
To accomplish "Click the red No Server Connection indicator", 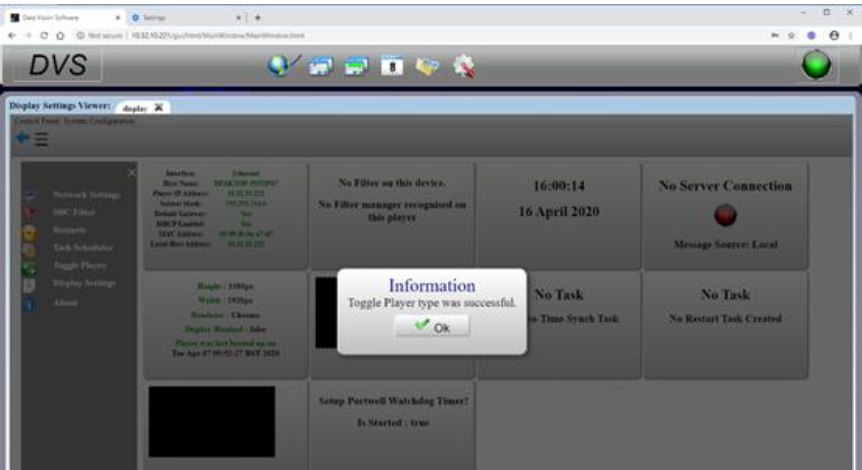I will click(x=725, y=216).
